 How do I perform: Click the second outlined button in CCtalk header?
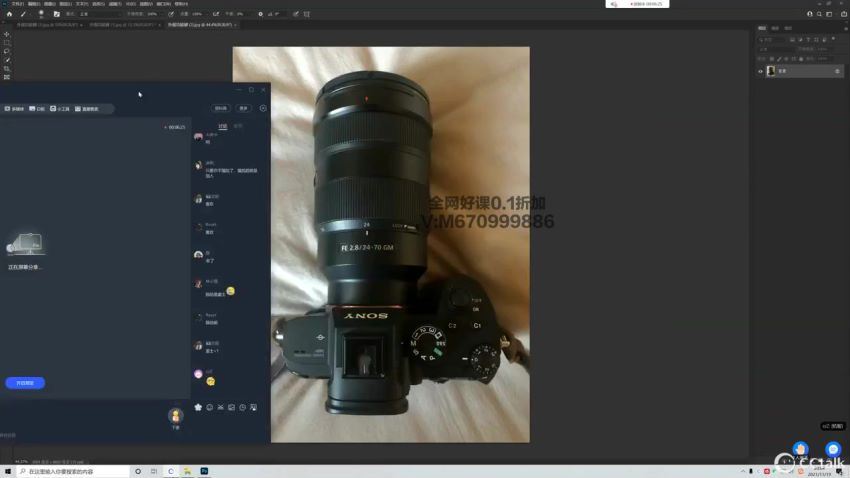click(244, 108)
